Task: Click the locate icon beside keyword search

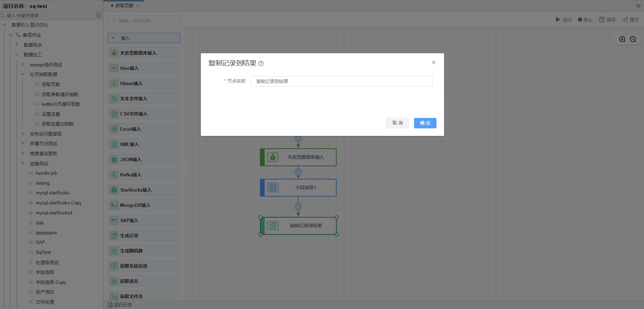Action: point(98,15)
